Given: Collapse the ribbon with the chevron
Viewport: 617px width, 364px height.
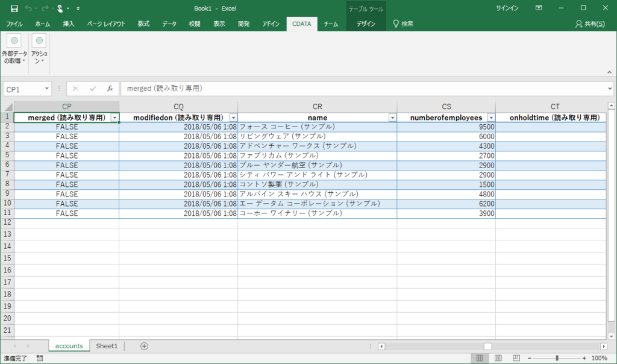Looking at the screenshot, I should click(609, 72).
